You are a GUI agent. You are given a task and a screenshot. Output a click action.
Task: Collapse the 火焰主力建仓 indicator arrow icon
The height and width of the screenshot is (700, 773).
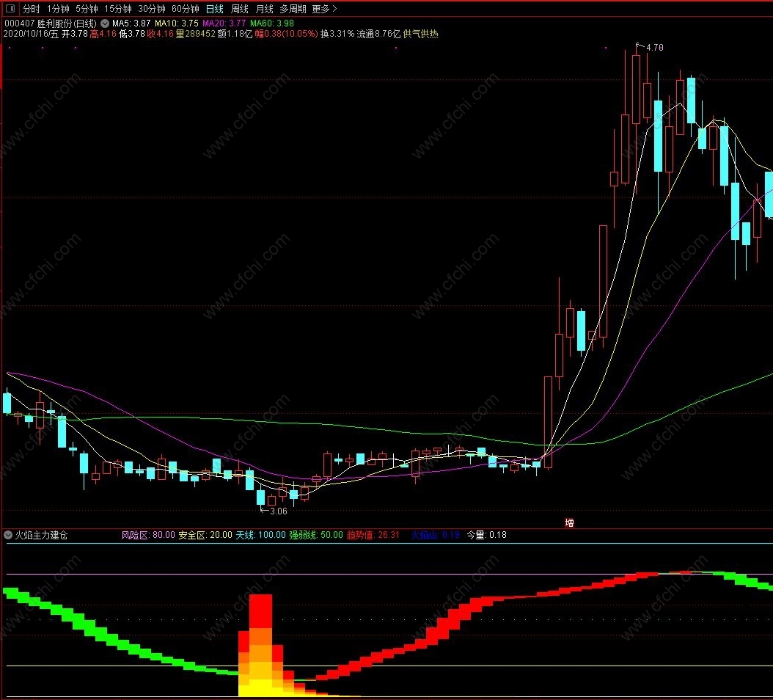pyautogui.click(x=8, y=535)
